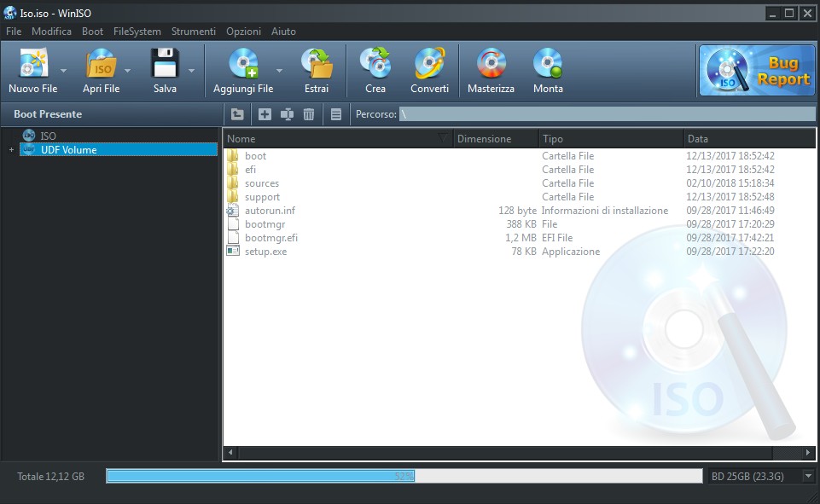This screenshot has width=820, height=504.
Task: Click the setup.exe application icon
Action: 233,252
